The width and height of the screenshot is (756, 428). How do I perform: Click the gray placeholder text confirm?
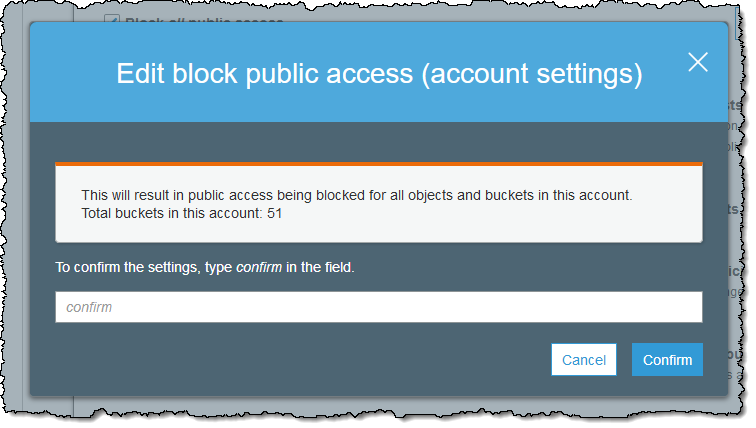tap(90, 308)
